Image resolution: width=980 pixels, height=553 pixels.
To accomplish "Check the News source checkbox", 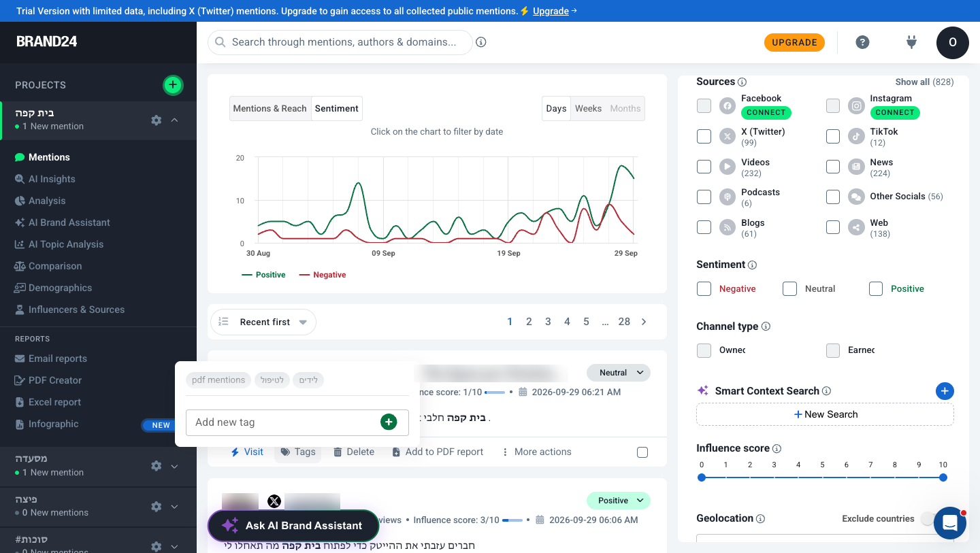I will (x=833, y=167).
